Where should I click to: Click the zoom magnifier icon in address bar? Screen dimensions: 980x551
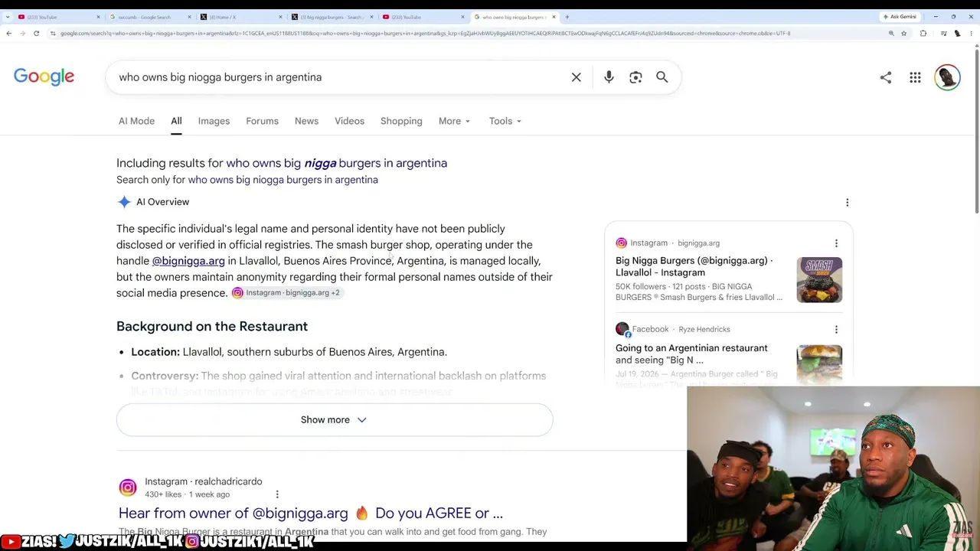[891, 33]
